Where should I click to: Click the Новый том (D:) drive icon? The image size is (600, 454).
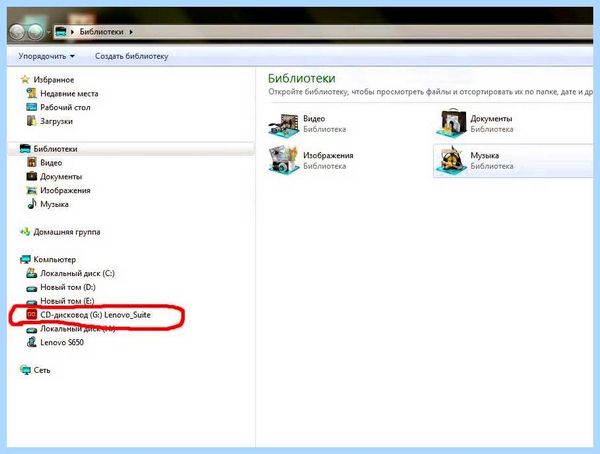pyautogui.click(x=31, y=288)
